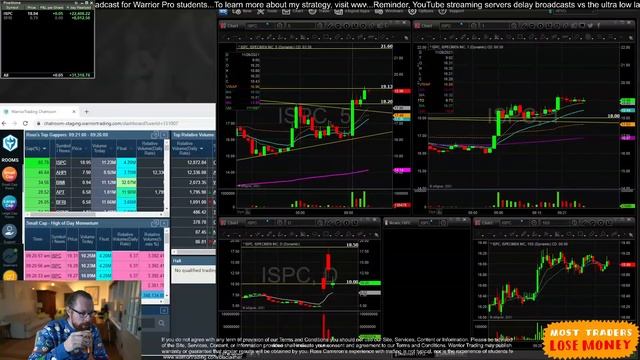Focus the browser address bar
Image resolution: width=640 pixels, height=360 pixels.
(122, 123)
